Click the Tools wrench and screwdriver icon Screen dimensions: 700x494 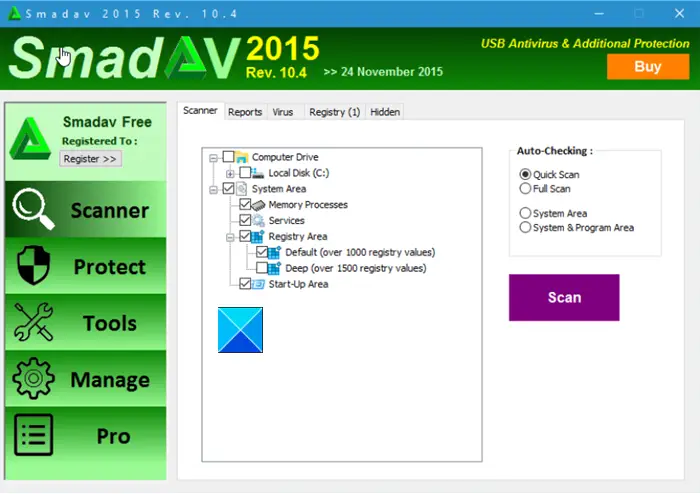[33, 322]
